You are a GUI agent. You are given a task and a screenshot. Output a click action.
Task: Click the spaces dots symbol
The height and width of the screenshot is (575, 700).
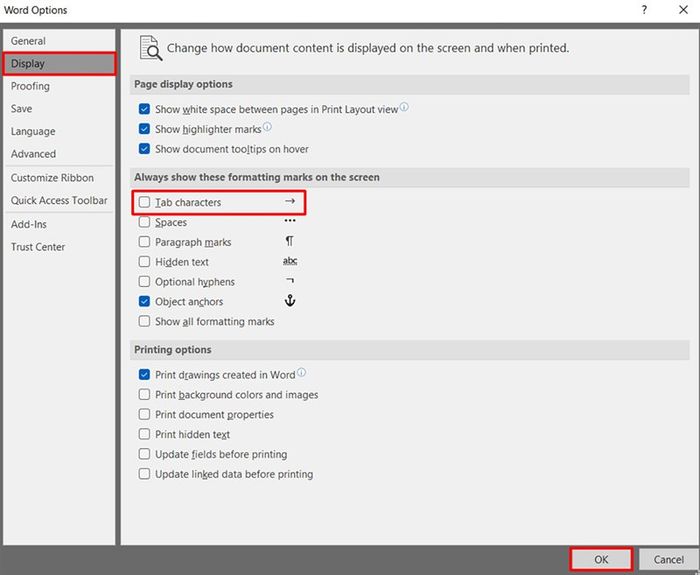[x=290, y=221]
